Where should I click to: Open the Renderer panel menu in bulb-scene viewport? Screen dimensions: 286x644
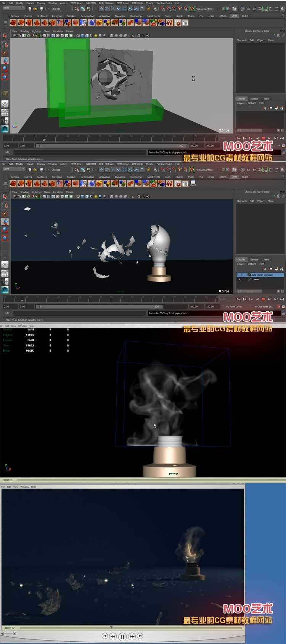click(58, 192)
